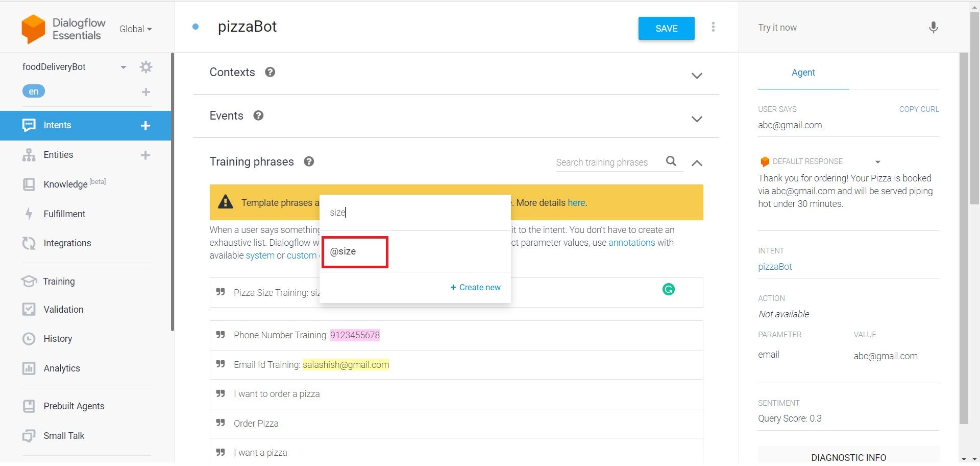Click the Grammarly icon in the phrase row

point(668,290)
